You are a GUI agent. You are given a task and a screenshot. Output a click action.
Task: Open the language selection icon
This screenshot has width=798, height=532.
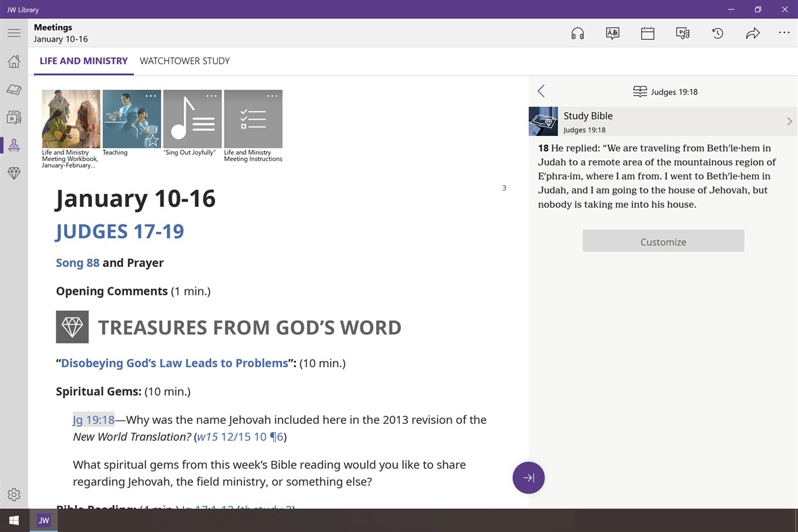[613, 32]
